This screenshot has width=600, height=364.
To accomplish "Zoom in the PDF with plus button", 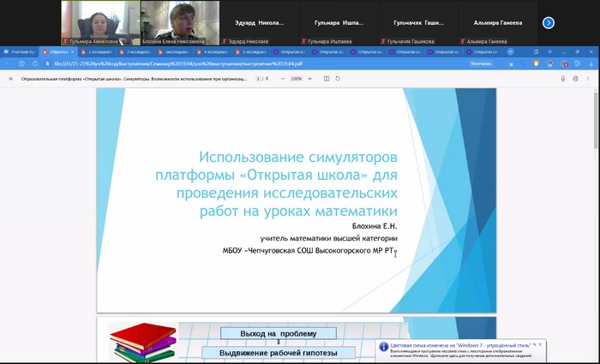I will click(x=309, y=79).
